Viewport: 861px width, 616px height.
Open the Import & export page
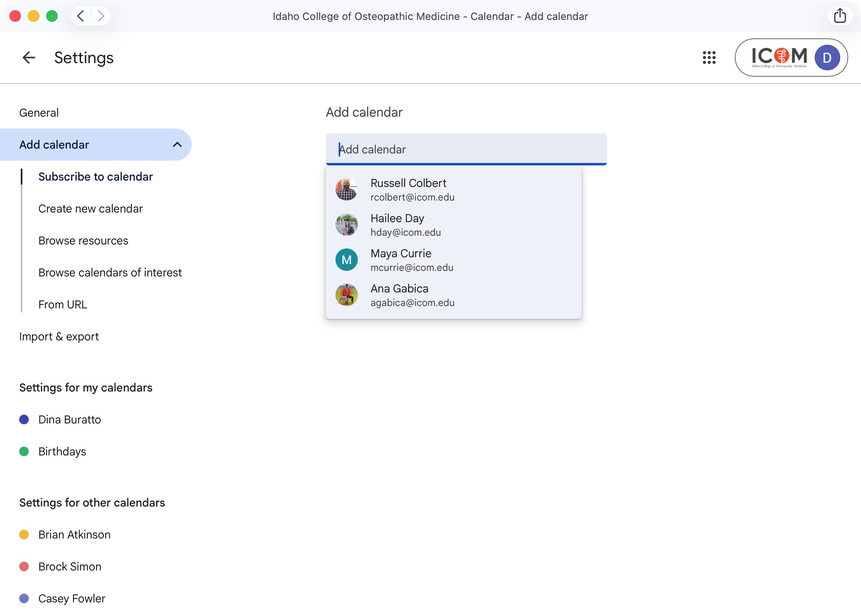(x=59, y=336)
